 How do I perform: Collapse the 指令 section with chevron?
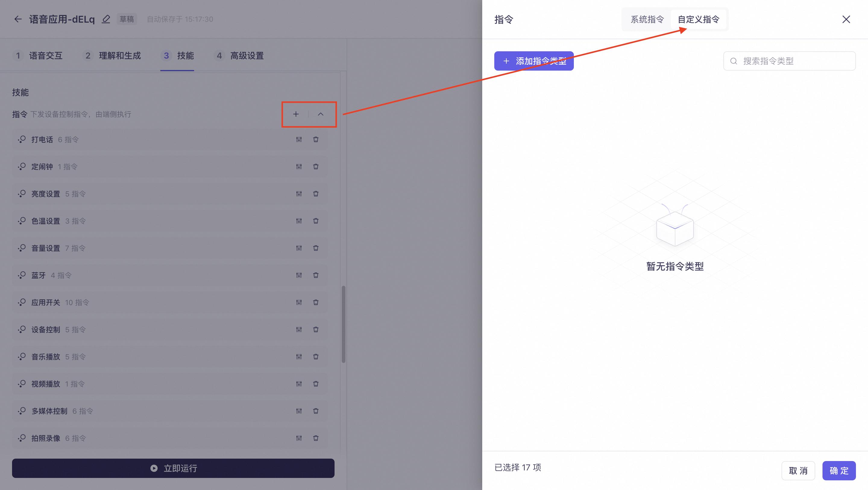[320, 114]
